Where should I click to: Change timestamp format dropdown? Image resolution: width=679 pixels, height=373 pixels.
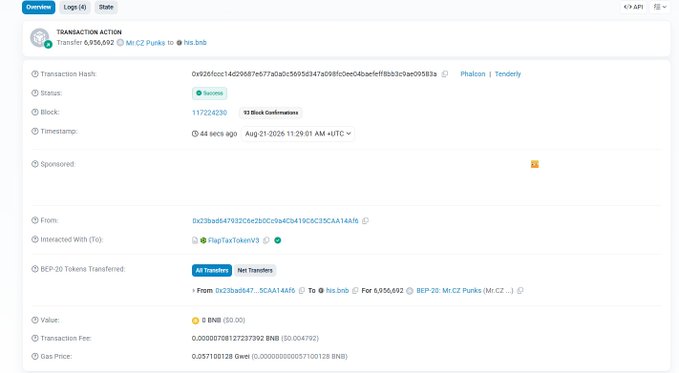click(x=298, y=134)
